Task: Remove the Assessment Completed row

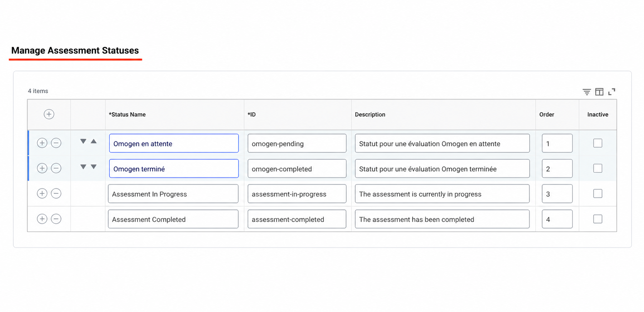Action: pyautogui.click(x=56, y=219)
